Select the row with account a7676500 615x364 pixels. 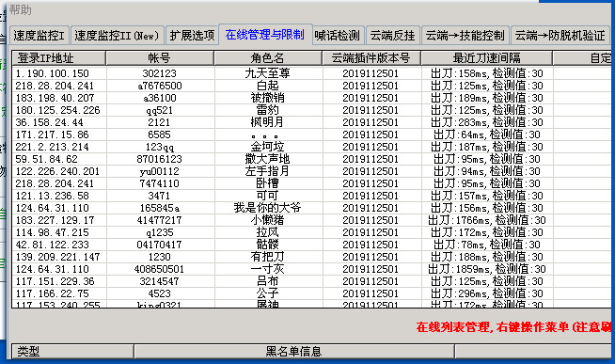[x=311, y=86]
